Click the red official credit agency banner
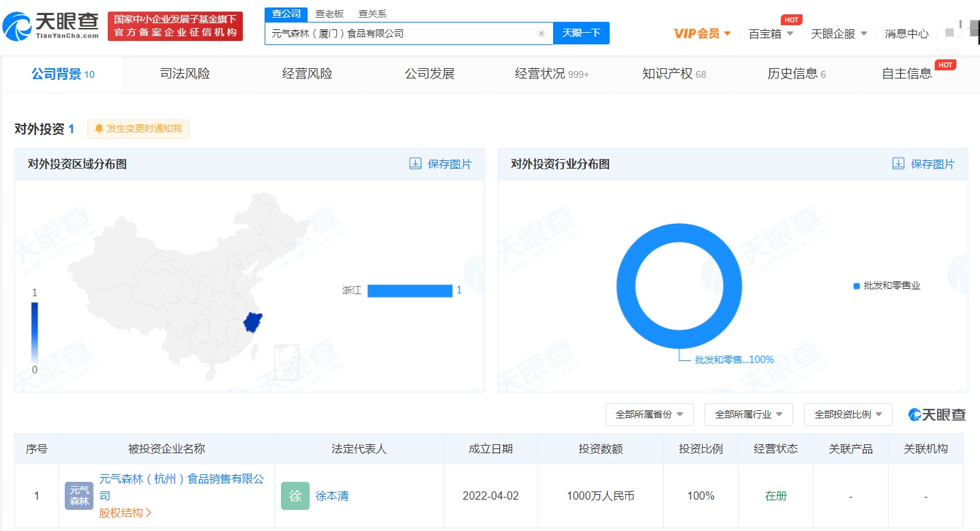 click(x=175, y=26)
